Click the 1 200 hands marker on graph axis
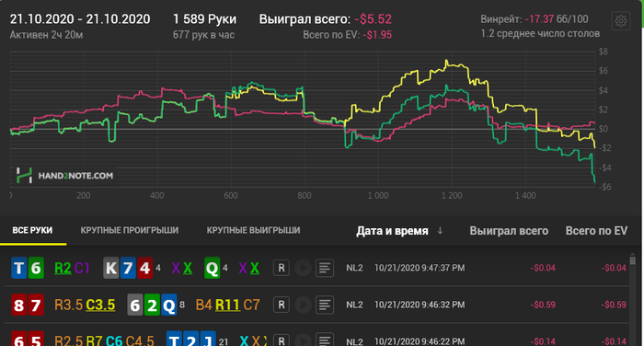This screenshot has width=644, height=346. [x=452, y=196]
